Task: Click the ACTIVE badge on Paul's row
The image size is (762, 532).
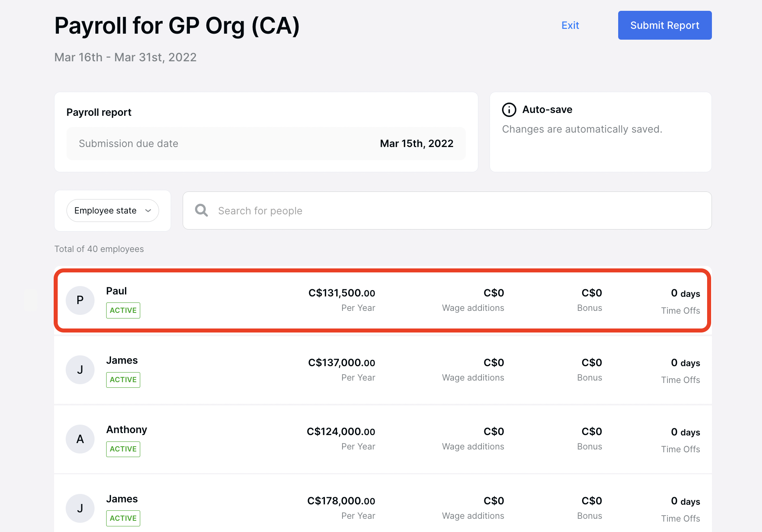Action: pos(123,310)
